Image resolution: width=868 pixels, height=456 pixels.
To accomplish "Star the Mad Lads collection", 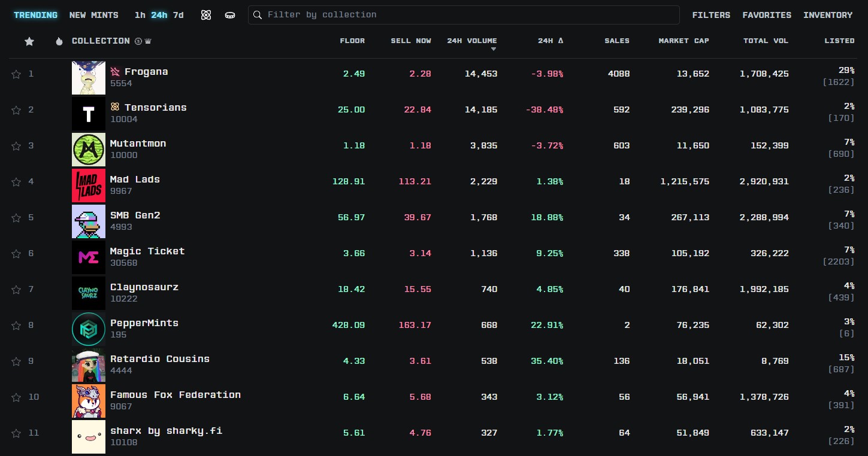I will click(x=16, y=182).
